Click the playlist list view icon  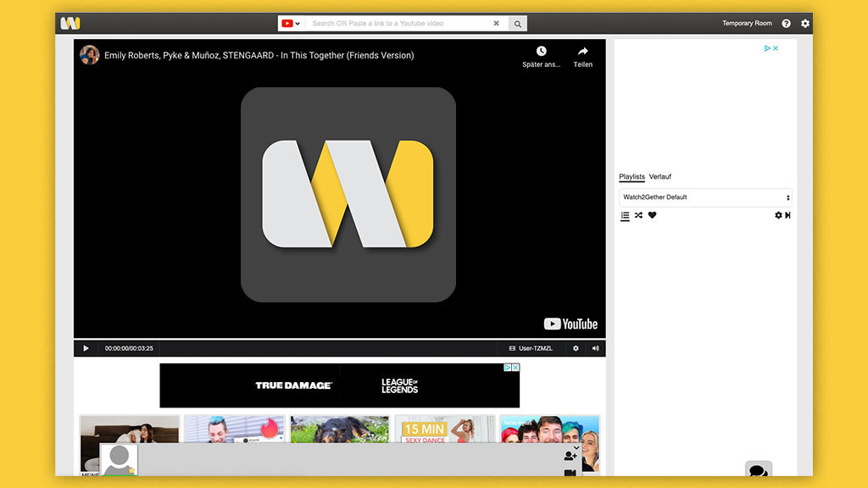[x=625, y=216]
